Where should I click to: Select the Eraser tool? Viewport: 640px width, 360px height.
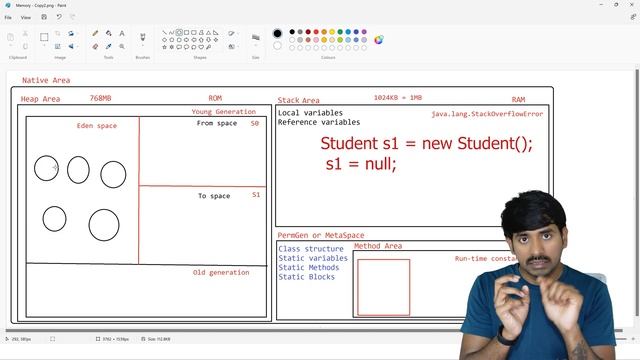pyautogui.click(x=95, y=47)
